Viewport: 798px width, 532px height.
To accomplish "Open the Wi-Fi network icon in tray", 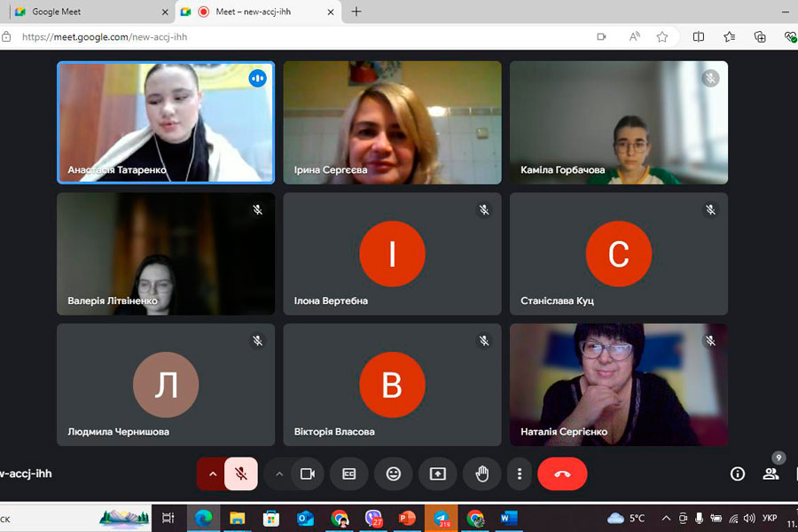I will pyautogui.click(x=733, y=518).
